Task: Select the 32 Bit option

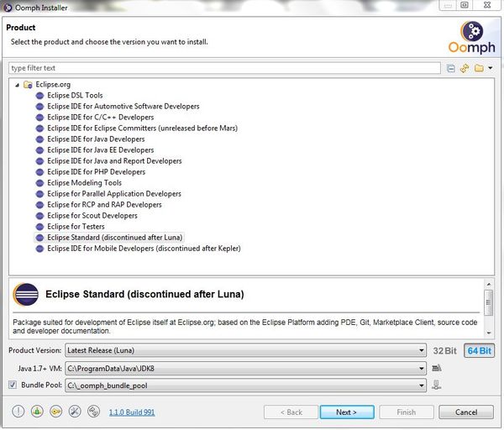Action: [x=444, y=350]
